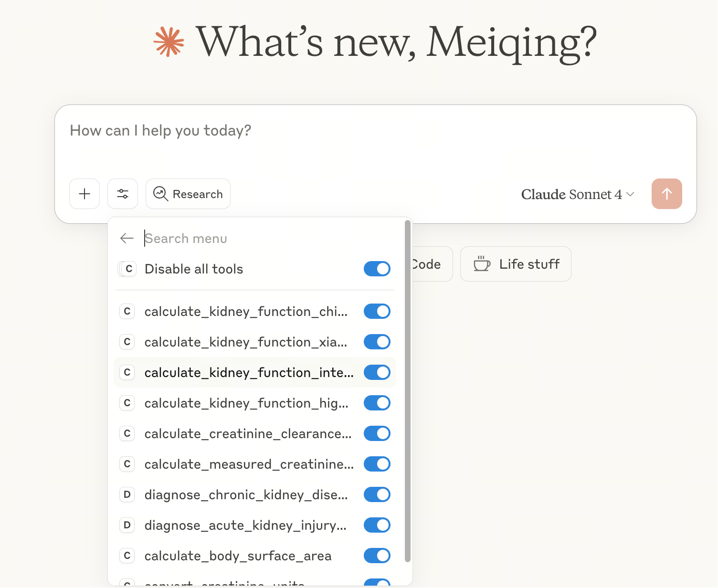Image resolution: width=718 pixels, height=588 pixels.
Task: Click the magnifier icon on the Research button
Action: coord(160,194)
